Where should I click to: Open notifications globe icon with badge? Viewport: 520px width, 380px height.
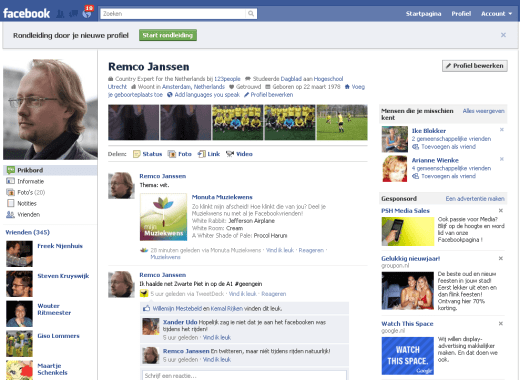(87, 13)
